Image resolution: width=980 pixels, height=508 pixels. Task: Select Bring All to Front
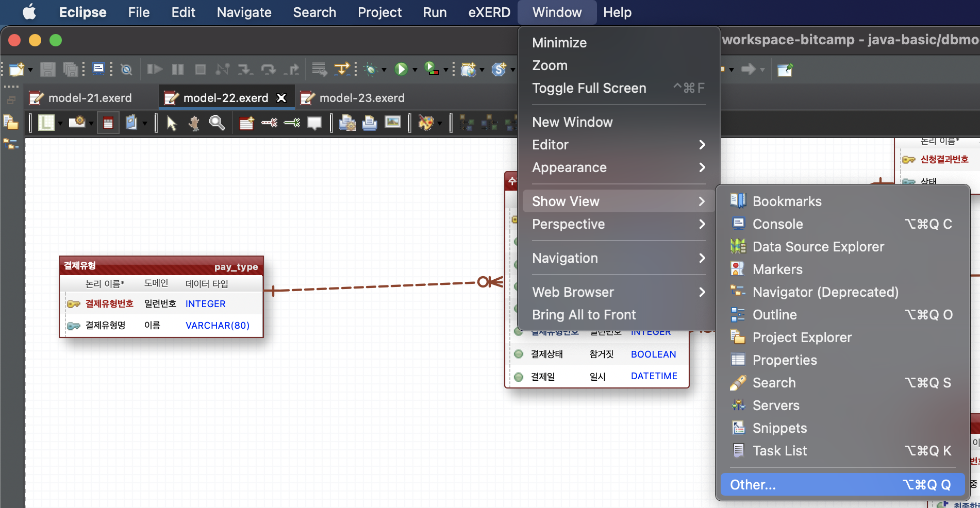tap(619, 315)
